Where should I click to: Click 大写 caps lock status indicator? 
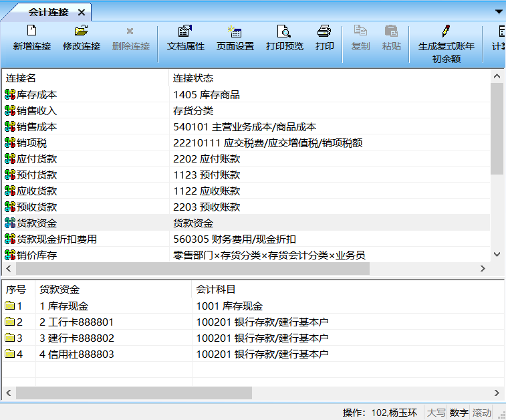pos(436,413)
